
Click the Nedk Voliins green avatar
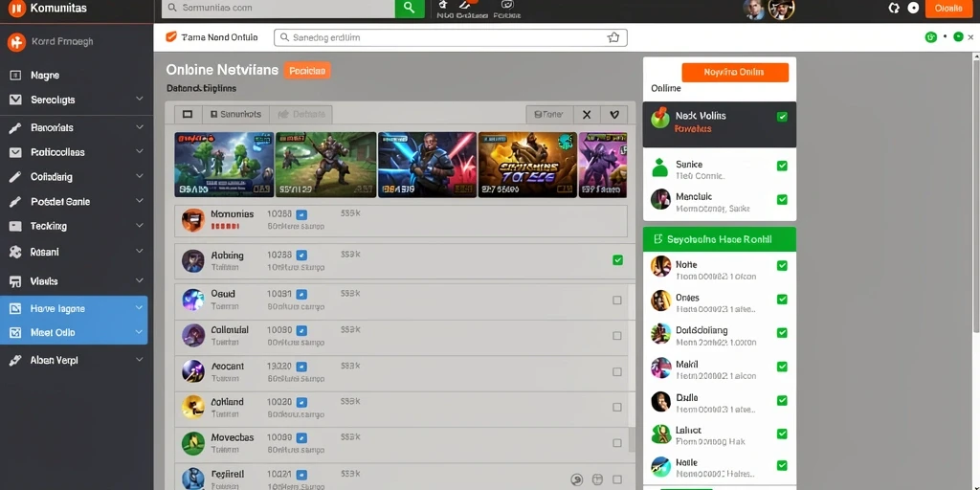pos(660,117)
